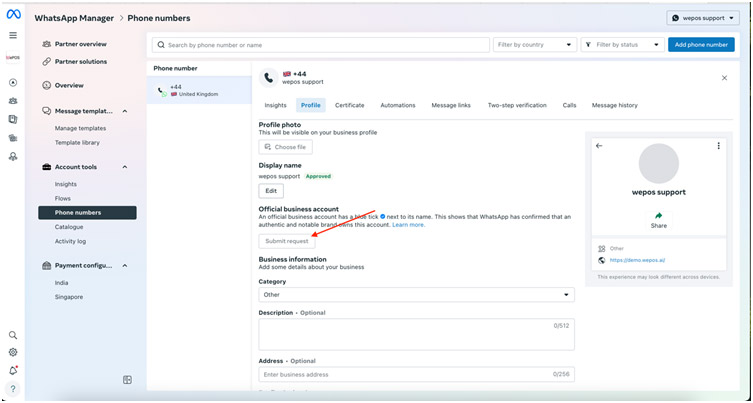Open the wepos support account switcher

click(x=703, y=18)
